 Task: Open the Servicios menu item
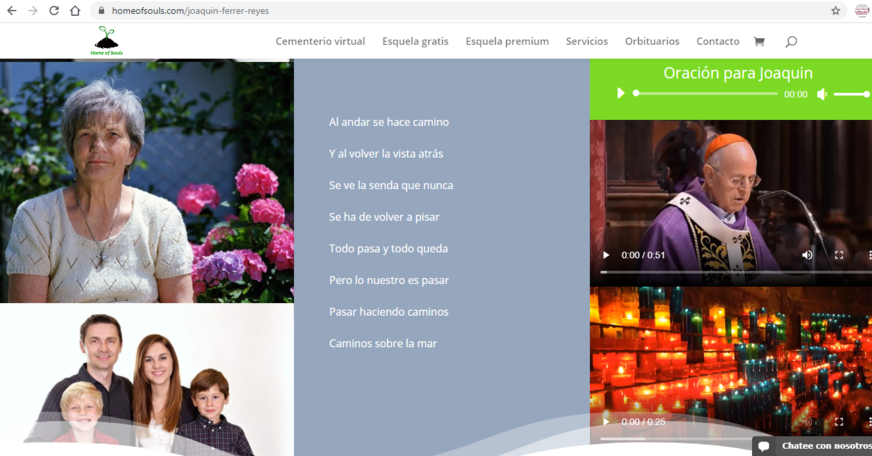click(587, 41)
